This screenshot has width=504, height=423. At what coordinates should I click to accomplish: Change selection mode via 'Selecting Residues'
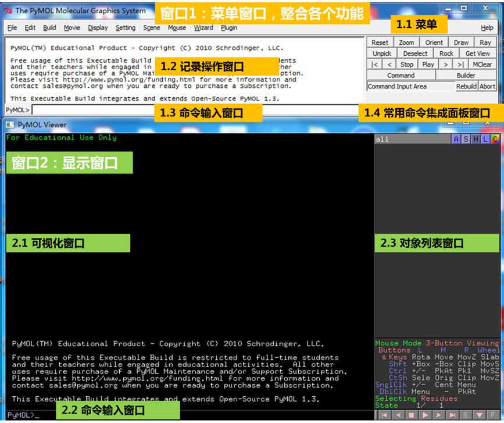(x=416, y=399)
